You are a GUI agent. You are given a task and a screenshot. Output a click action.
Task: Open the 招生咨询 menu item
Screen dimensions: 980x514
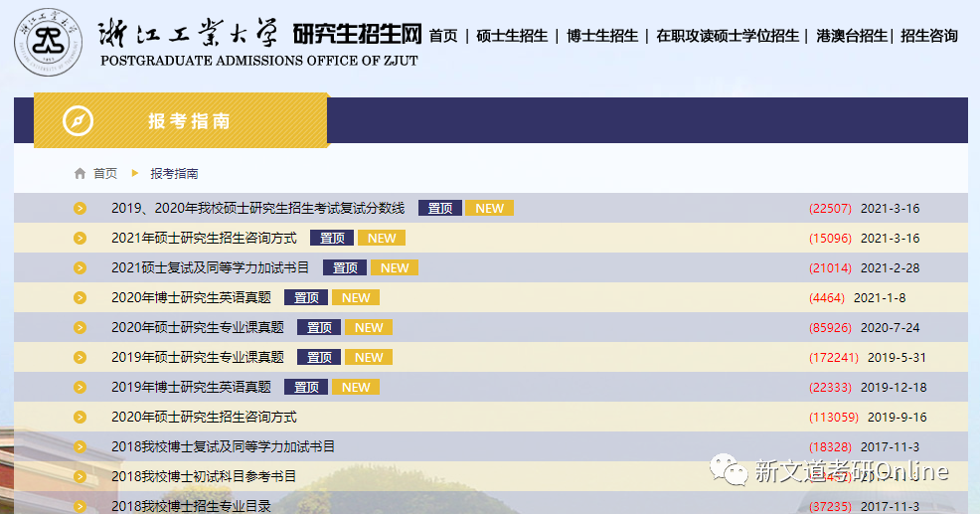coord(929,36)
